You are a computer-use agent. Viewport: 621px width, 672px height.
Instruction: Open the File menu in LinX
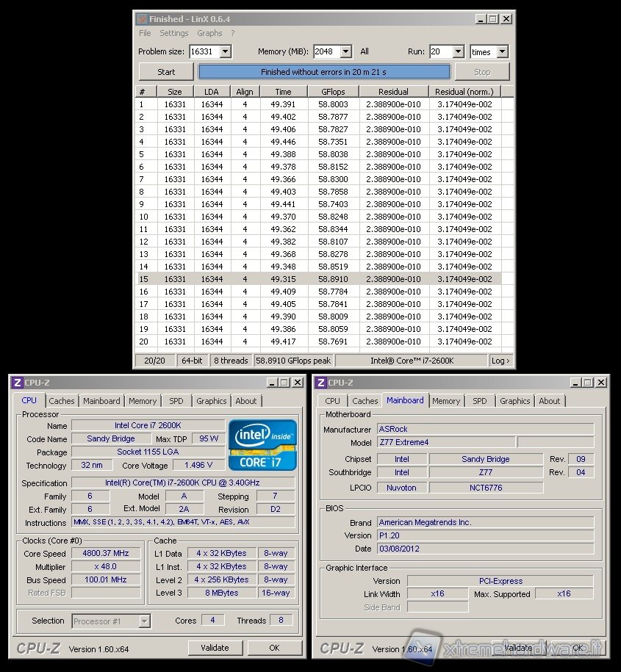pyautogui.click(x=145, y=33)
